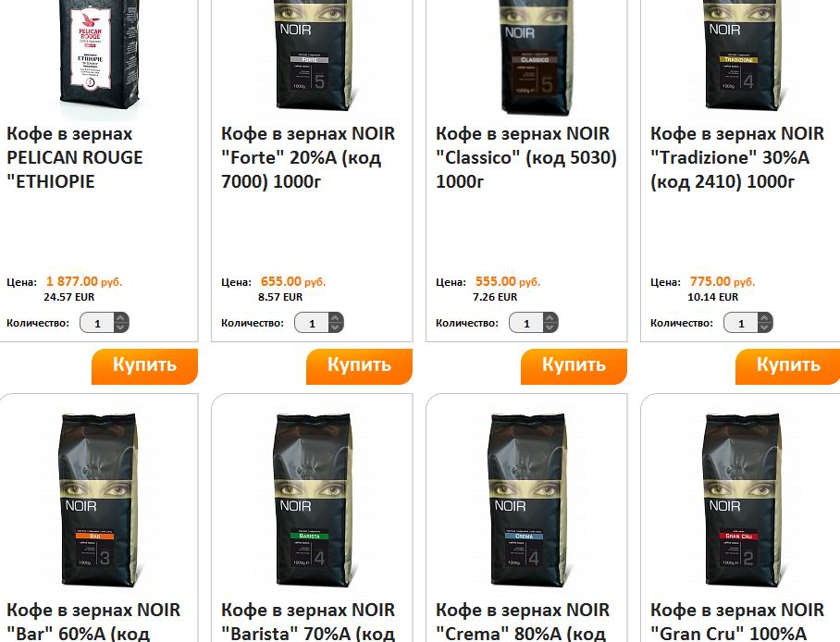This screenshot has height=642, width=840.
Task: Decrease quantity for NOIR Forte coffee
Action: click(x=336, y=327)
